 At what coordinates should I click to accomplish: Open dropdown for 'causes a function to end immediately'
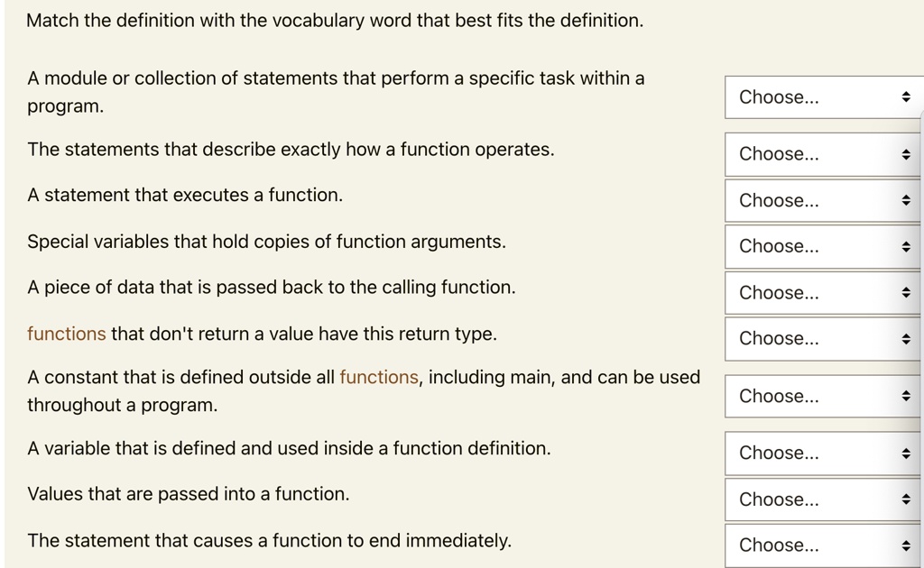pyautogui.click(x=823, y=545)
